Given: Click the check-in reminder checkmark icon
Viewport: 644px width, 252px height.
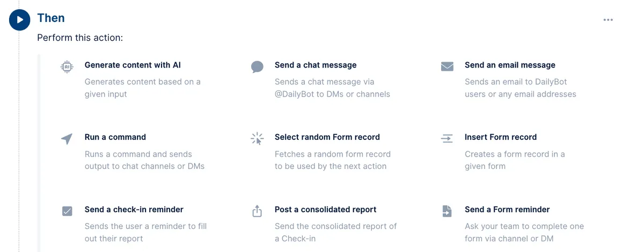Looking at the screenshot, I should 67,211.
